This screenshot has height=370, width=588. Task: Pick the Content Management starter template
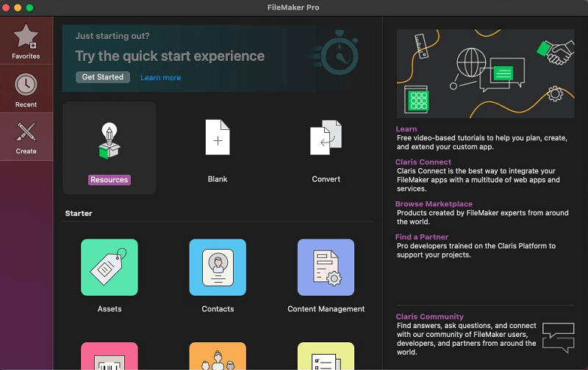(x=326, y=267)
